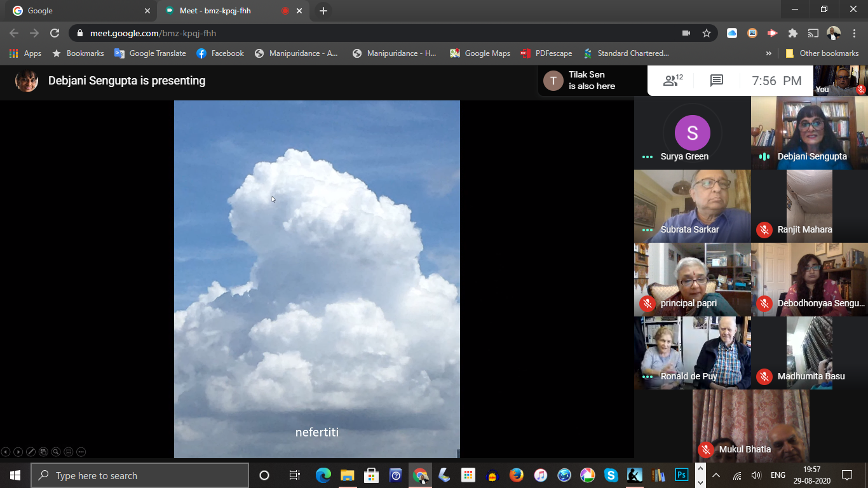This screenshot has width=868, height=488.
Task: Select the pen tool in slideshow controls
Action: point(31,452)
